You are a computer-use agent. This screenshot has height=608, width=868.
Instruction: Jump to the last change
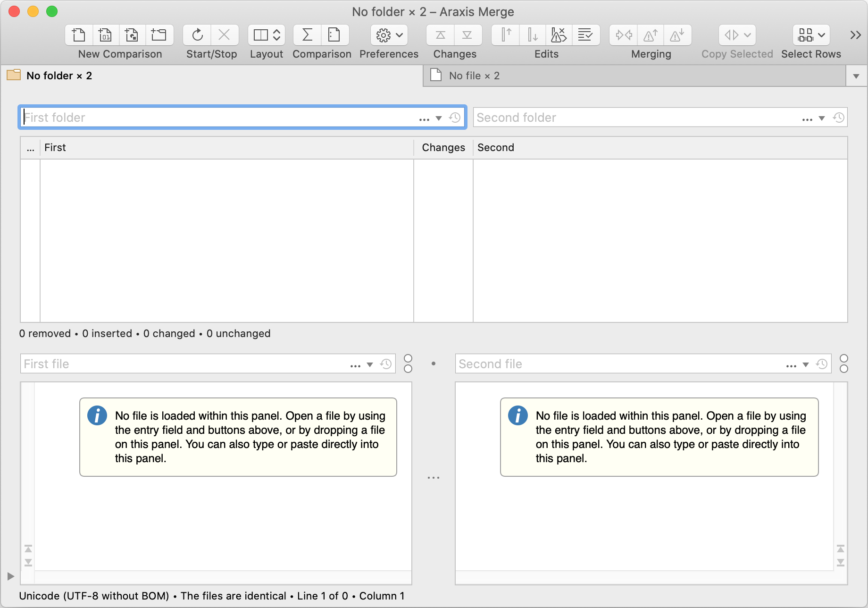pyautogui.click(x=467, y=35)
